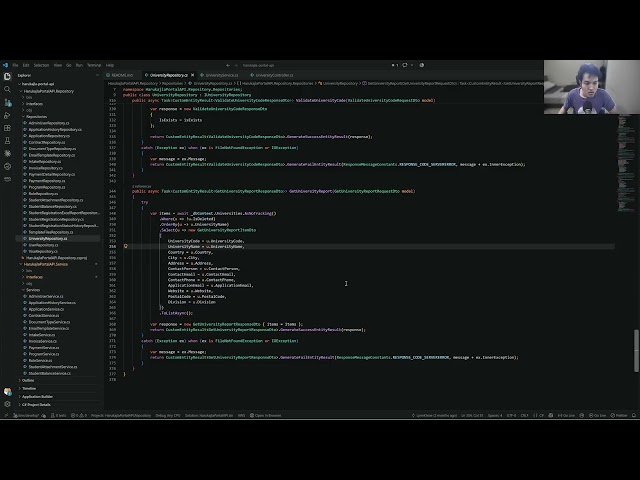The width and height of the screenshot is (640, 480).
Task: Click the errors and warnings status indicator
Action: click(x=79, y=416)
